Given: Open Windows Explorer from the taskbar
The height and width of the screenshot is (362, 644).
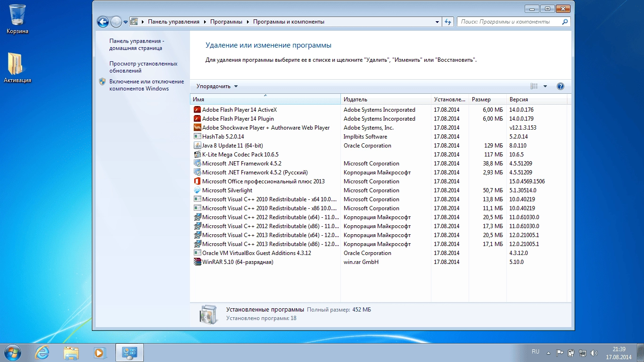Looking at the screenshot, I should click(71, 353).
